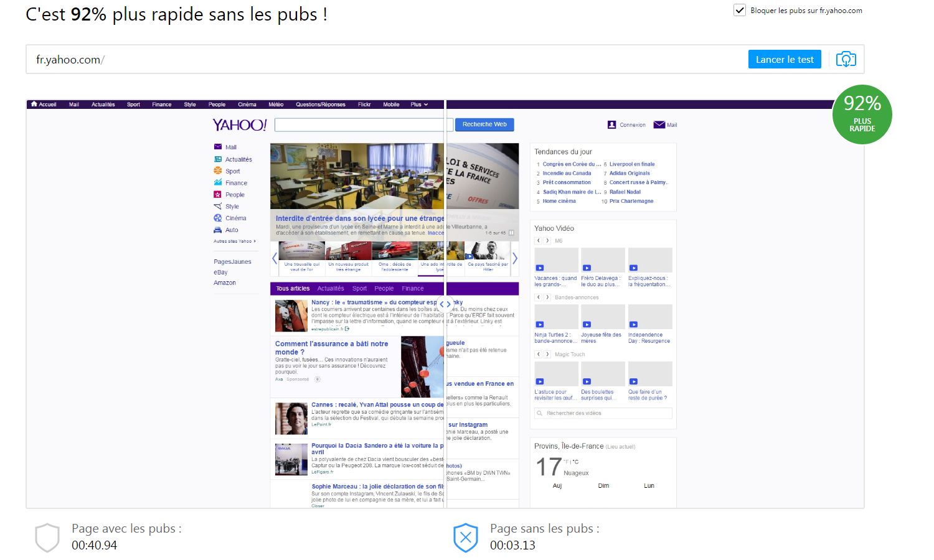Click the Connexion user icon

tap(611, 124)
